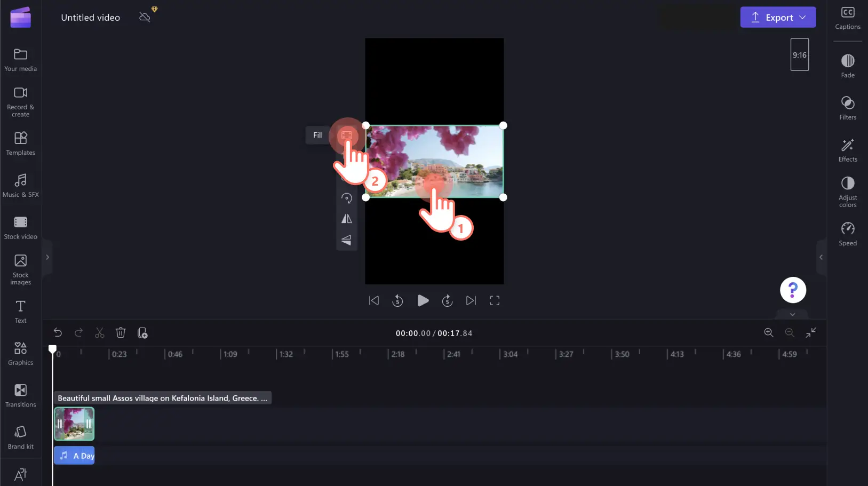Click the 1:09 mark on ruler

point(230,354)
